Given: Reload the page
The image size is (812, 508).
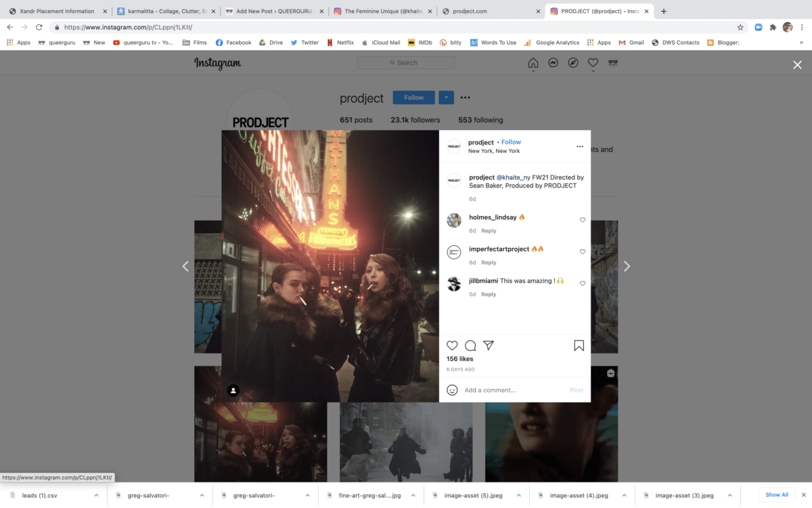Looking at the screenshot, I should click(x=39, y=27).
